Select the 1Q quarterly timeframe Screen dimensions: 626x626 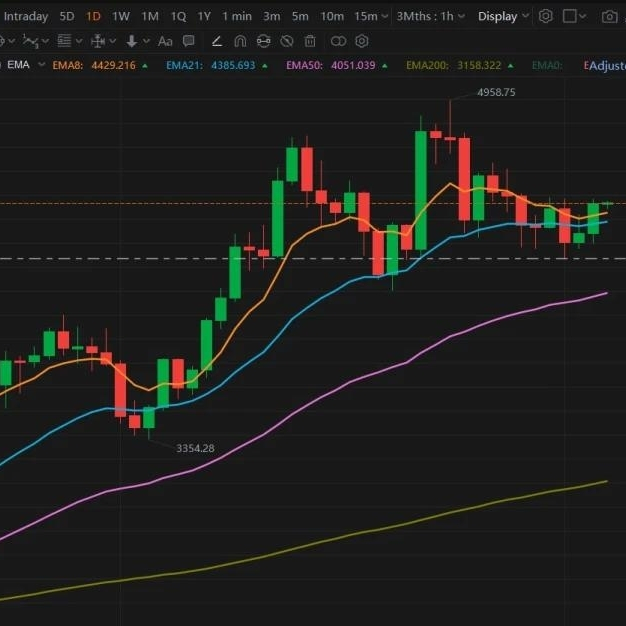[x=178, y=16]
